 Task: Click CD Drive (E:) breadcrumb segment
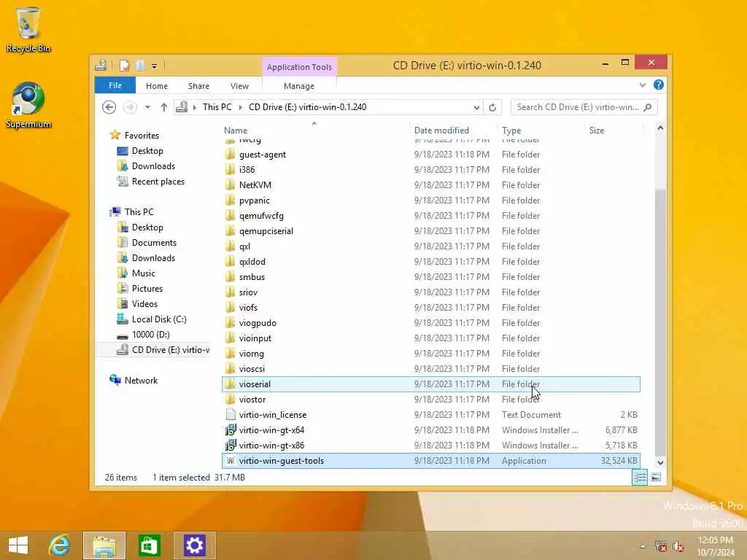[x=308, y=107]
